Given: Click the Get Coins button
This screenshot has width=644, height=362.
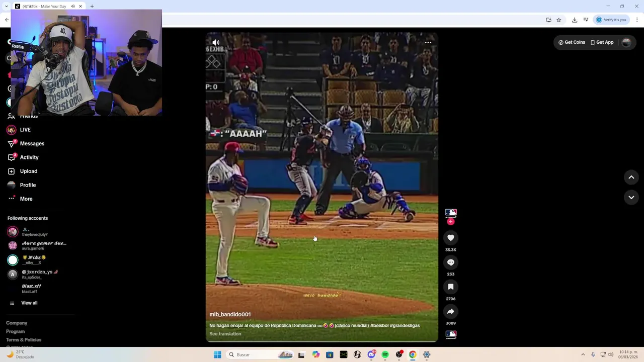Looking at the screenshot, I should point(572,43).
